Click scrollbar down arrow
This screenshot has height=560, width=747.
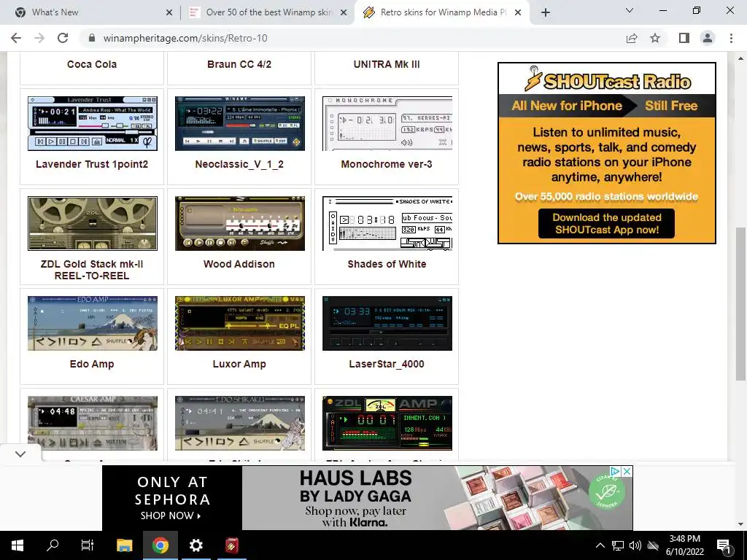click(740, 524)
